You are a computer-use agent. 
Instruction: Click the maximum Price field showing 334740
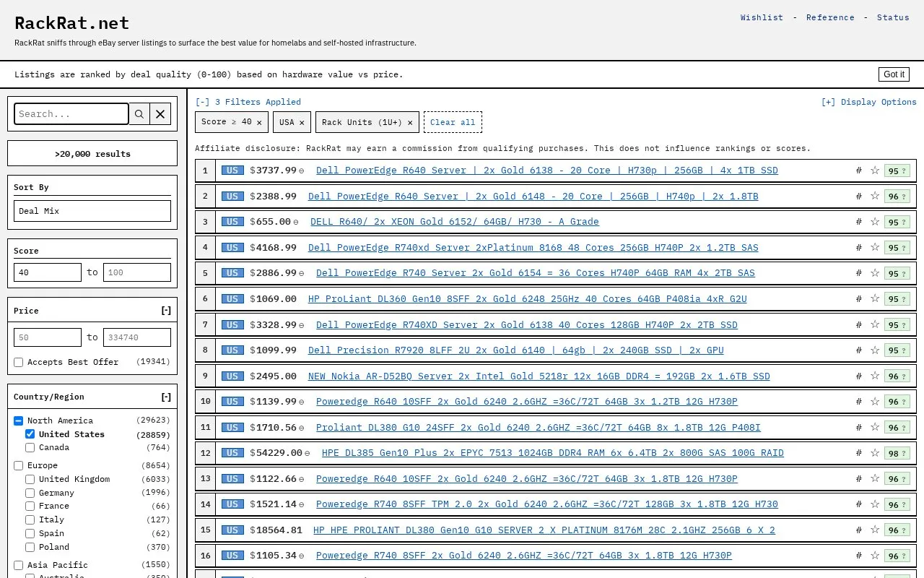[137, 337]
